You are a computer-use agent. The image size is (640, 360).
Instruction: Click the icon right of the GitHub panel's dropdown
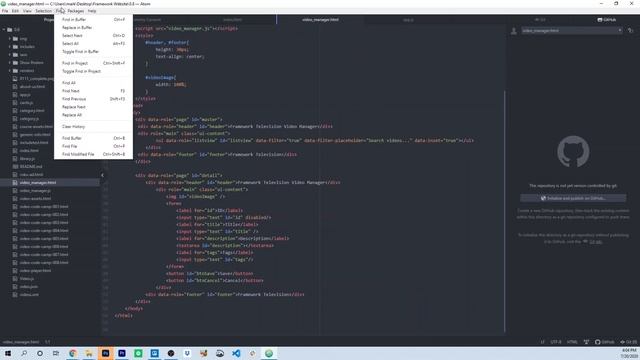point(630,31)
